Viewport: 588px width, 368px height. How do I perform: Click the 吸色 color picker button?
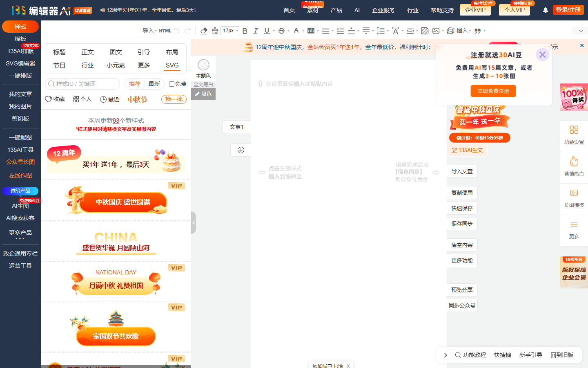click(x=203, y=94)
